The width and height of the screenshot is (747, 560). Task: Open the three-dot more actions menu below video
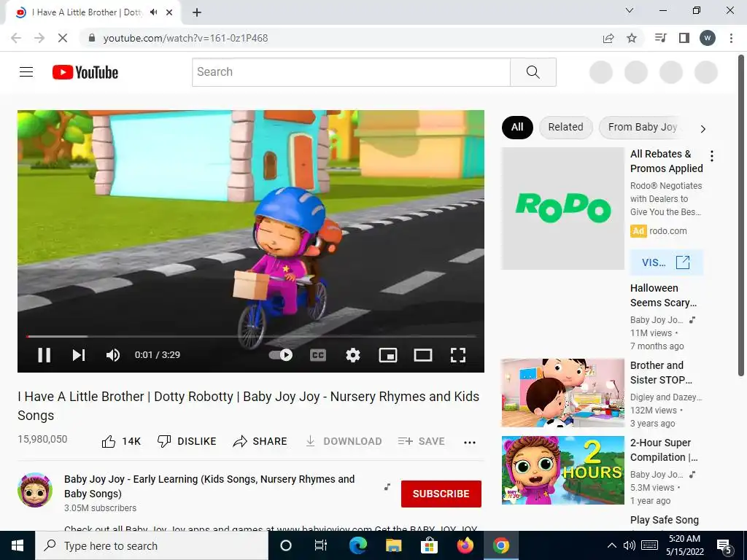click(x=470, y=443)
